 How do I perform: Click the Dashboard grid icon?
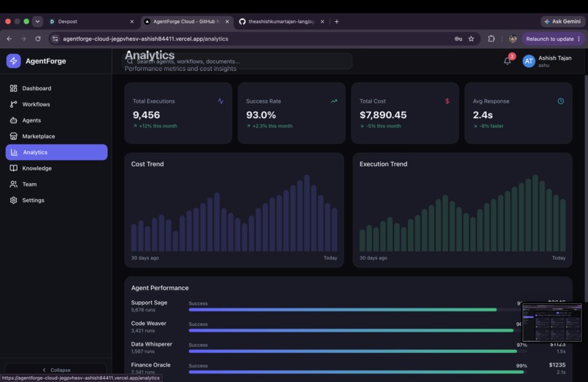click(14, 88)
